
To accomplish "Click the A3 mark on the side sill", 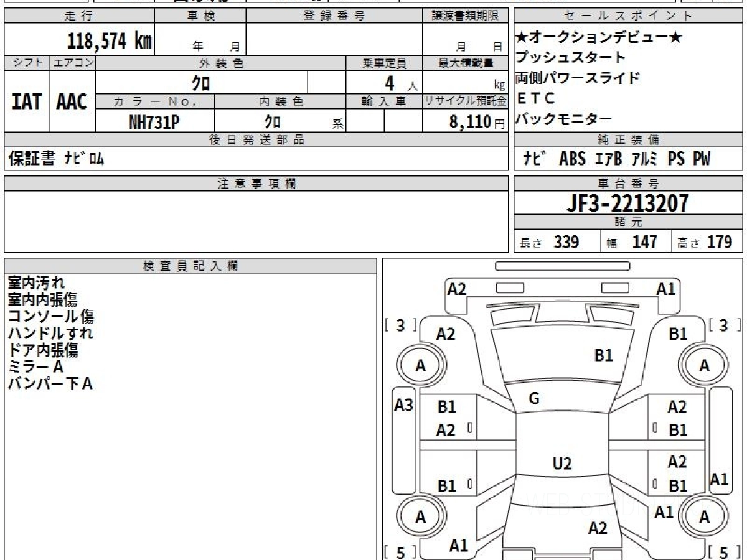I will pos(404,406).
